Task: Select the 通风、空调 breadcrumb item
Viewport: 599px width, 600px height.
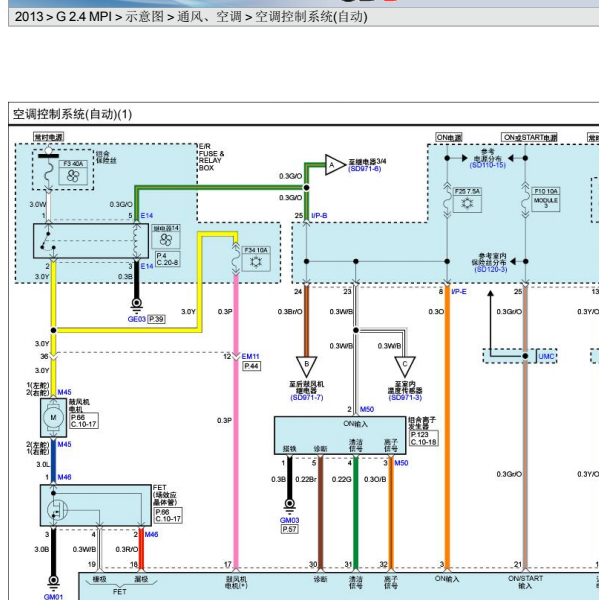Action: [209, 17]
